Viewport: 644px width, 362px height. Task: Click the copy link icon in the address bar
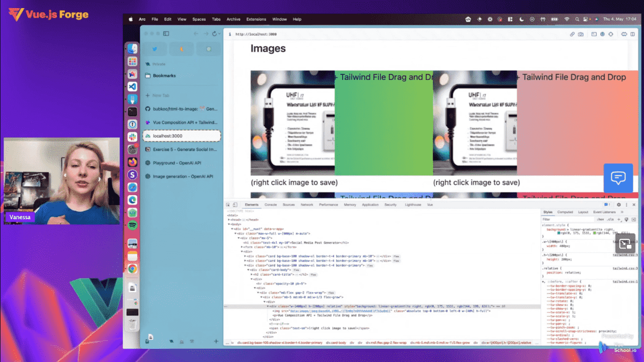coord(572,34)
